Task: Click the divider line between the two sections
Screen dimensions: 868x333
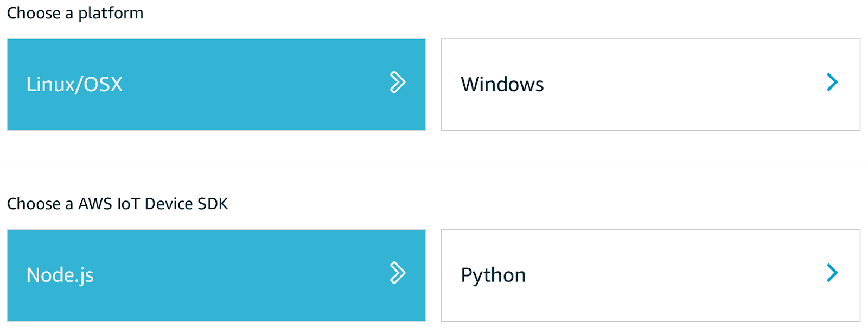Action: point(434,166)
